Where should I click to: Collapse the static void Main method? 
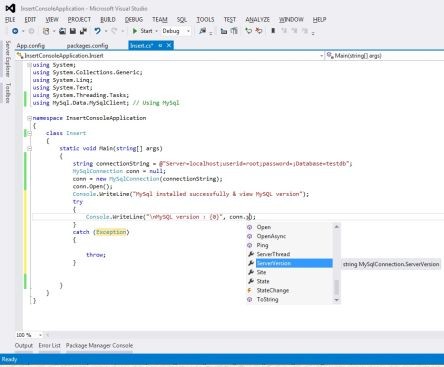tap(29, 148)
